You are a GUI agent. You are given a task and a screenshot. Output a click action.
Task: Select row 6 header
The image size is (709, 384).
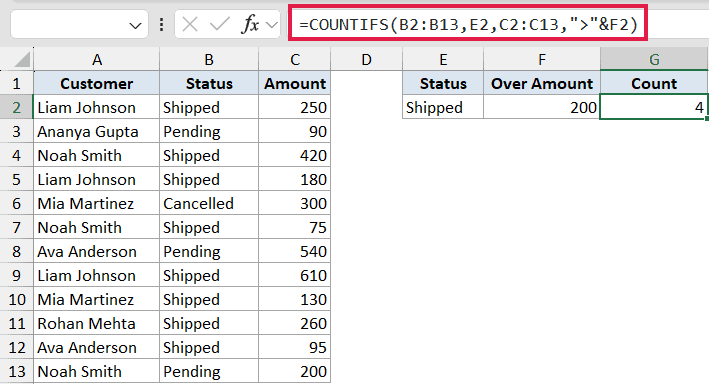point(17,203)
